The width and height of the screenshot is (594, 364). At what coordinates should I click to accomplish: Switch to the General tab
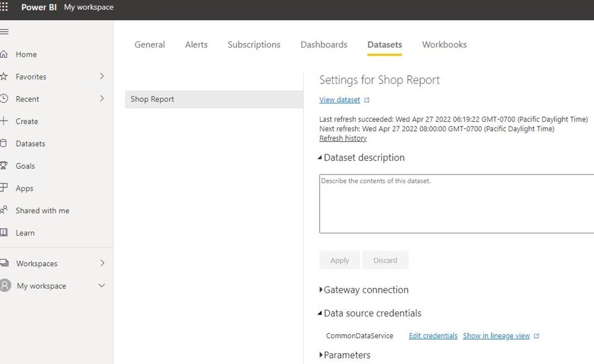(x=150, y=45)
